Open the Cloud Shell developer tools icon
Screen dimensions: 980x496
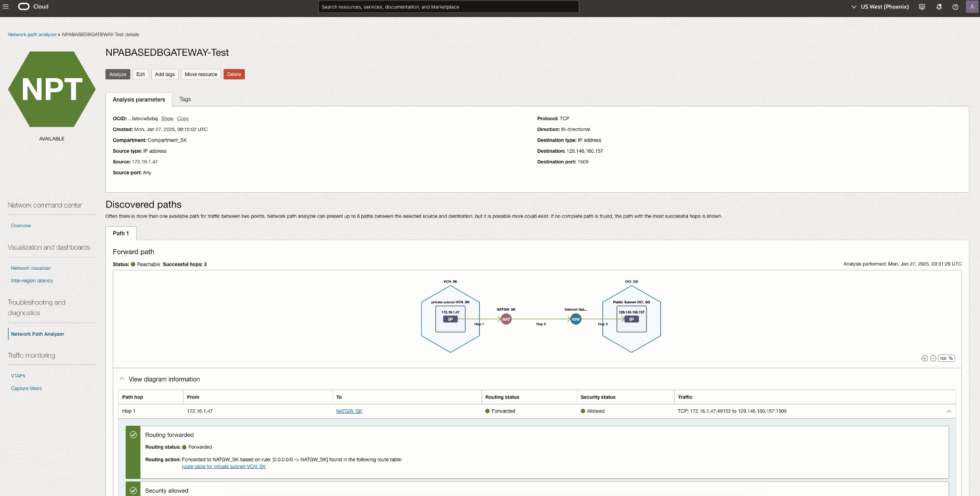pos(922,7)
